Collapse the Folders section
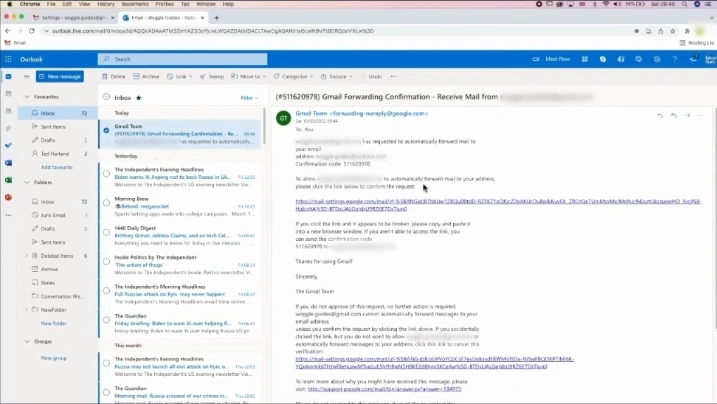The image size is (717, 404). 27,182
